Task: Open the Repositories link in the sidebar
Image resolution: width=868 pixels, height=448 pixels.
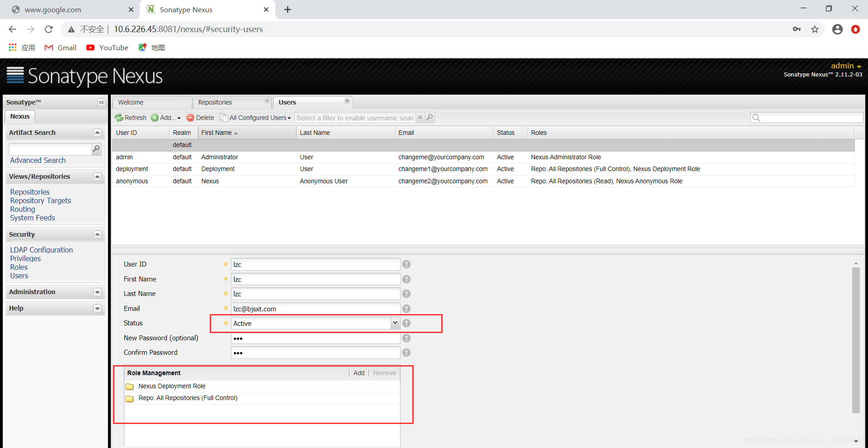Action: (30, 192)
